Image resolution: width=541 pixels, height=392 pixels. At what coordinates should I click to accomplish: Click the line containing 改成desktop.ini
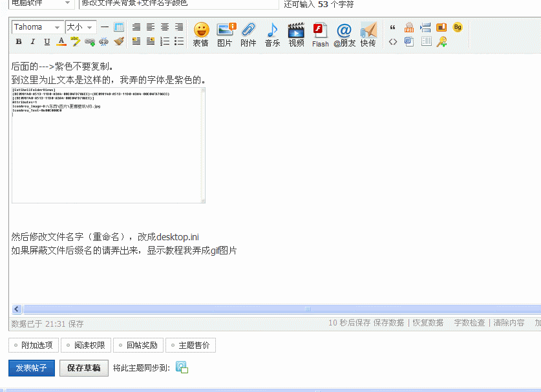(105, 237)
